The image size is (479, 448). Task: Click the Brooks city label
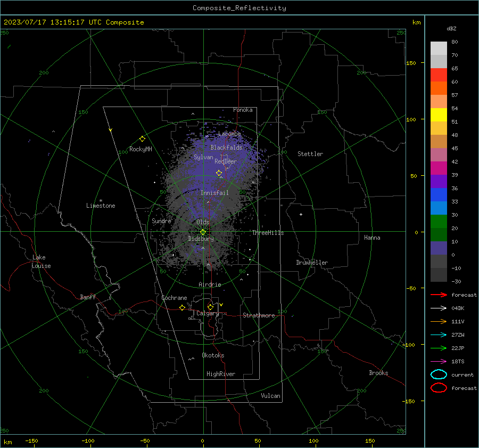point(378,373)
